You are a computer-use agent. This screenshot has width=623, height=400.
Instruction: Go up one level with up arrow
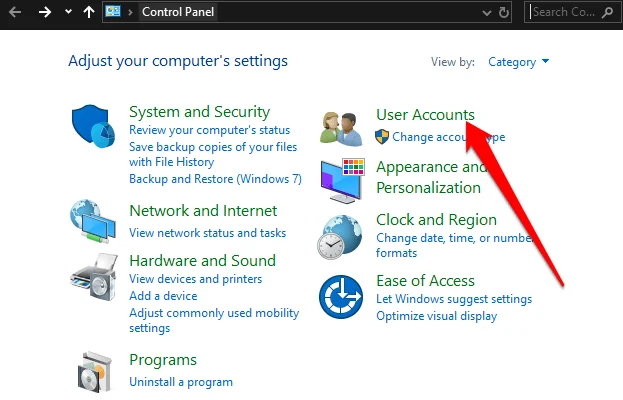click(89, 12)
